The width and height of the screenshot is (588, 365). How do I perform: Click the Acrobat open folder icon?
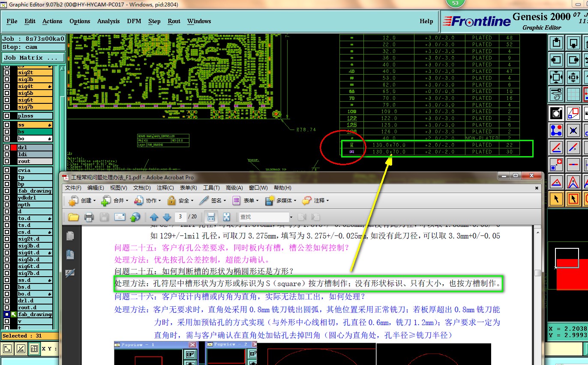tap(74, 217)
